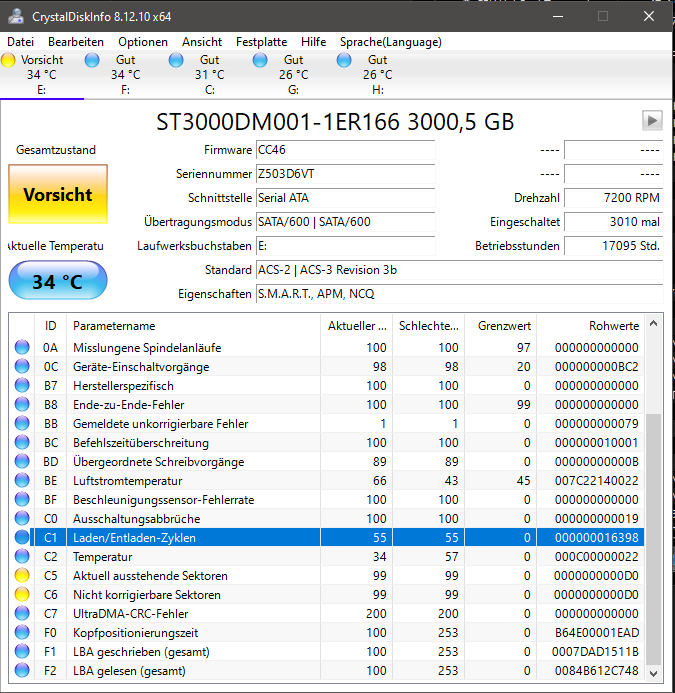
Task: Click status orb of row BF Beschleunigungssensor-Fehlerrate
Action: coord(22,499)
